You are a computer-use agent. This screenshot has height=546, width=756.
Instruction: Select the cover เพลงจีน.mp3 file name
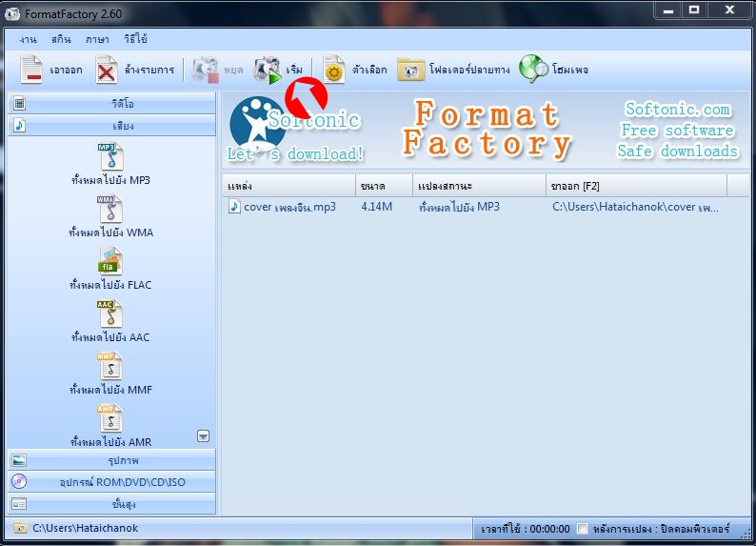pos(289,207)
